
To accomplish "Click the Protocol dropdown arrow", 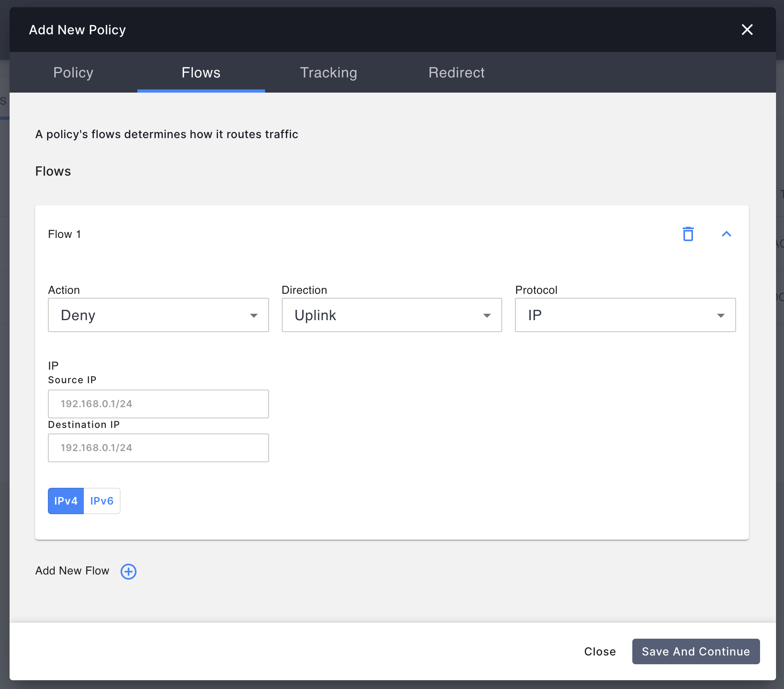I will pyautogui.click(x=721, y=315).
